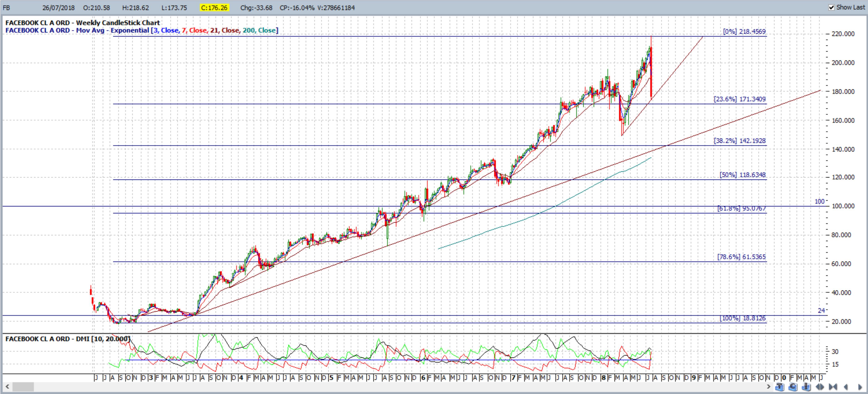Click the percent change CP:-16.04%
The width and height of the screenshot is (868, 394).
coord(297,8)
